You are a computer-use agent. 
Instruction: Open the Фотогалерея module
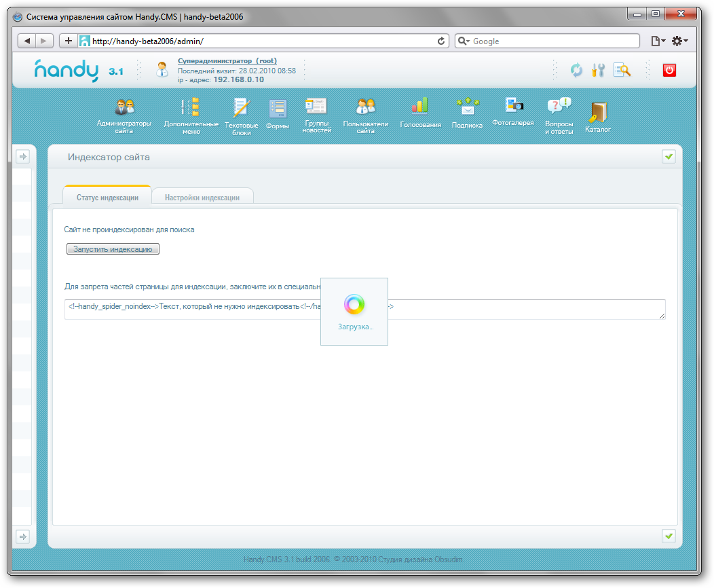[x=513, y=107]
